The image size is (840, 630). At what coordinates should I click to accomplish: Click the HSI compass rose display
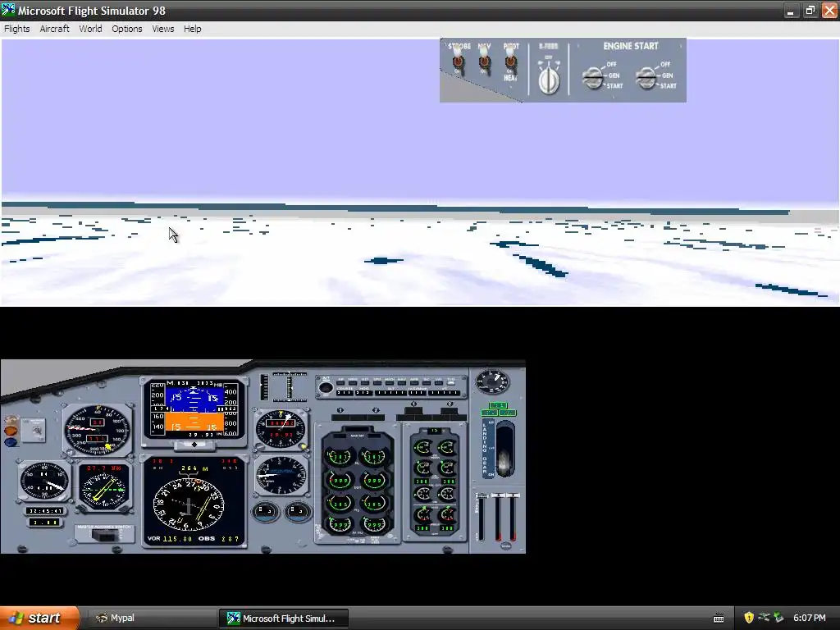pyautogui.click(x=189, y=504)
